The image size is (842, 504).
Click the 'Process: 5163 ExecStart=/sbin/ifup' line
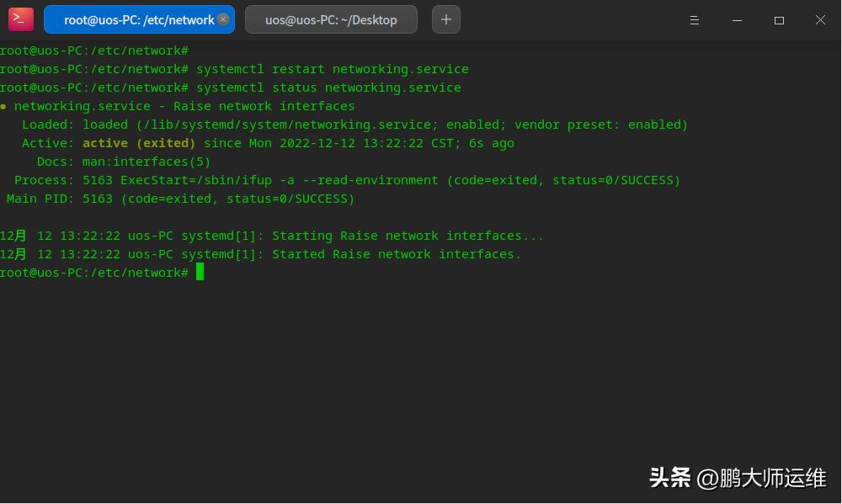click(x=347, y=180)
